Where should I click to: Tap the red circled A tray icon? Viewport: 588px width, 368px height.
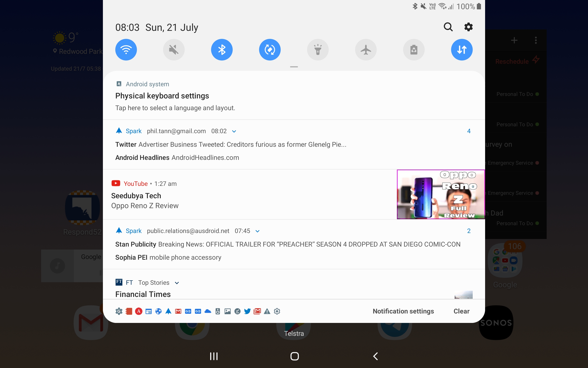coord(139,311)
